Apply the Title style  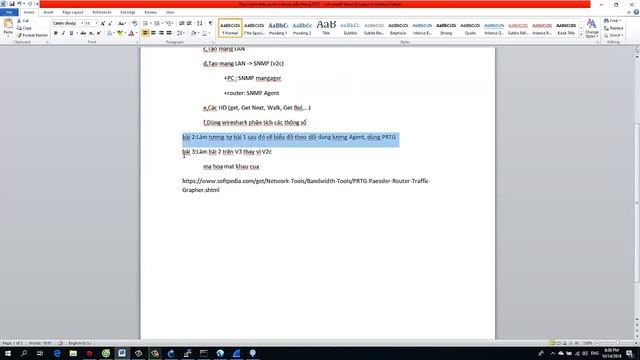tap(326, 28)
